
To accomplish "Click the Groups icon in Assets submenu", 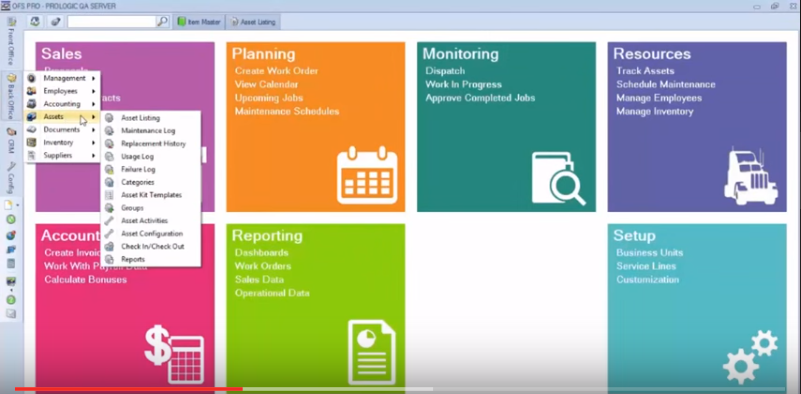I will coord(109,208).
